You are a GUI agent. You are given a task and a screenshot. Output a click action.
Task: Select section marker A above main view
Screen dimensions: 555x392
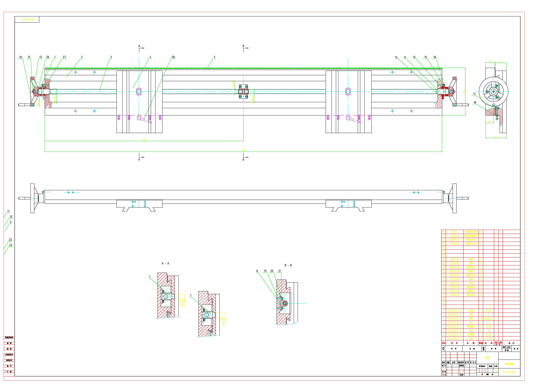point(139,46)
